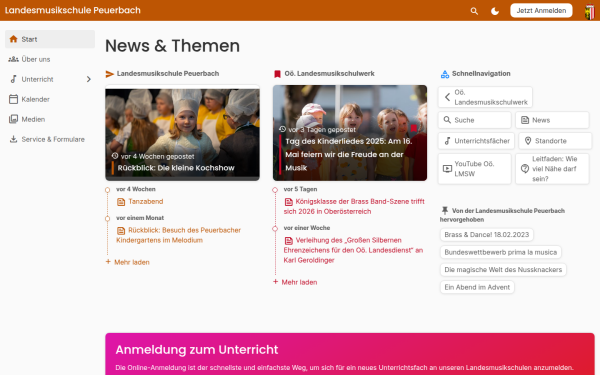Click the download icon beside Service & Formulare
This screenshot has width=600, height=375.
13,139
